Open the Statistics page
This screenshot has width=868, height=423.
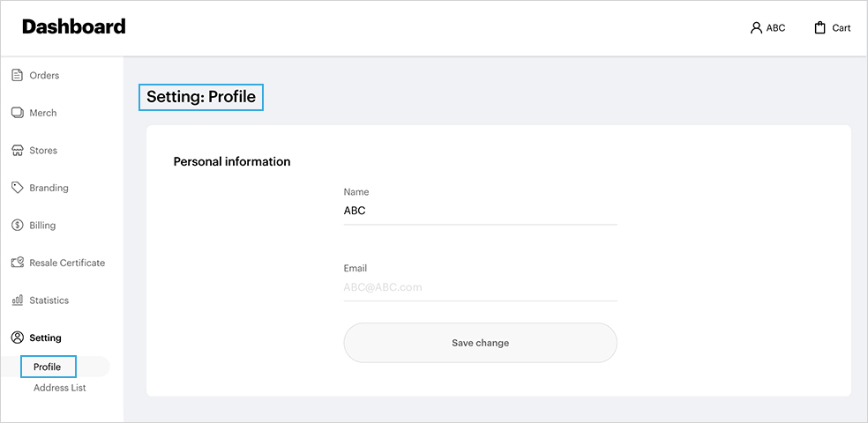(x=49, y=301)
